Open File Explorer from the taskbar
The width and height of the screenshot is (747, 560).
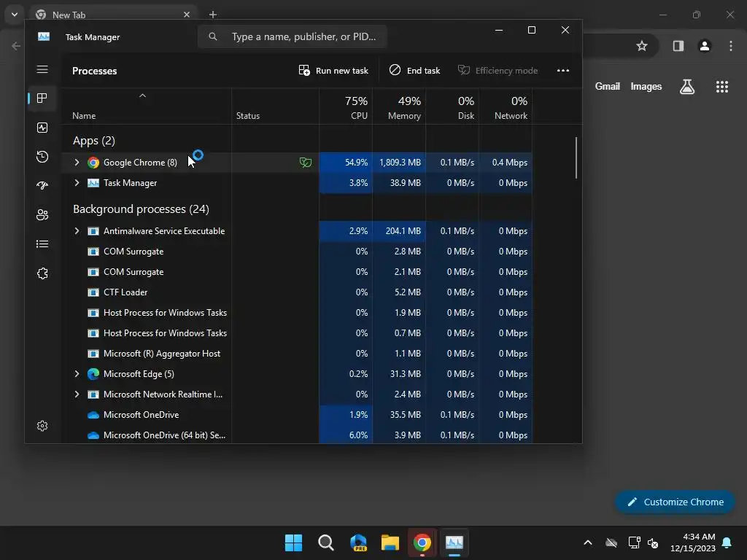[390, 542]
